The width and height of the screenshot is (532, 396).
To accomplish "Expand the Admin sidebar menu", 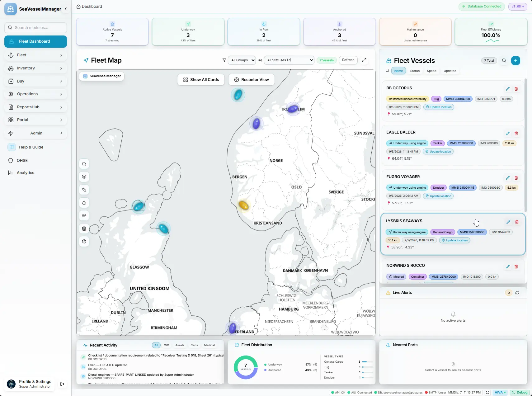I will click(35, 133).
